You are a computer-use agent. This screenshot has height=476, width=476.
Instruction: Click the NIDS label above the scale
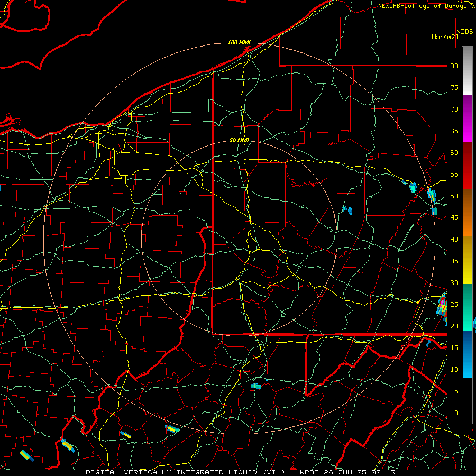(464, 32)
